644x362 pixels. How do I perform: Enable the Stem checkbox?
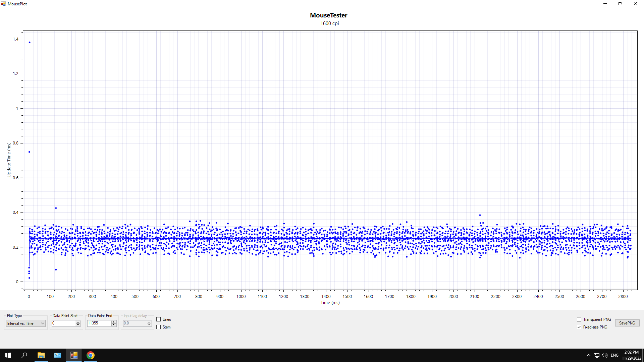pyautogui.click(x=159, y=327)
